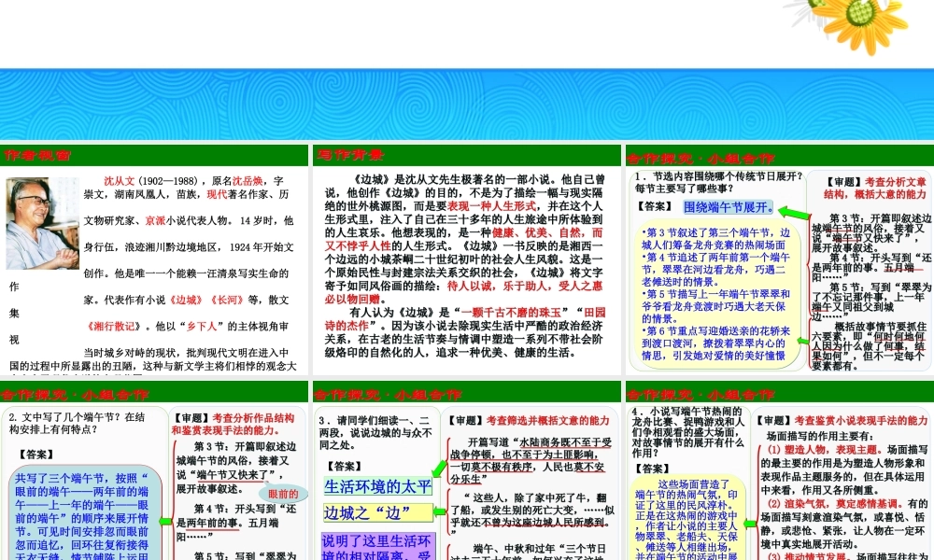Click the green arrow pointing at 生活环境的太平
Viewport: 934px width, 560px height.
tap(439, 469)
